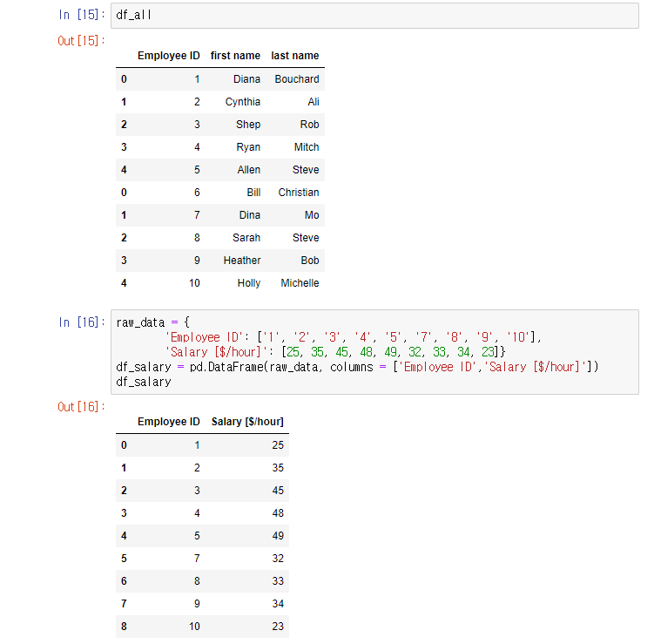
Task: Click the Out [15] output prompt
Action: [x=81, y=41]
